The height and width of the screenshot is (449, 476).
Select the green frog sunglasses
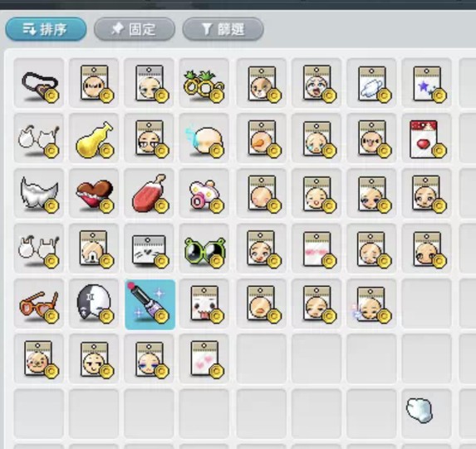204,249
